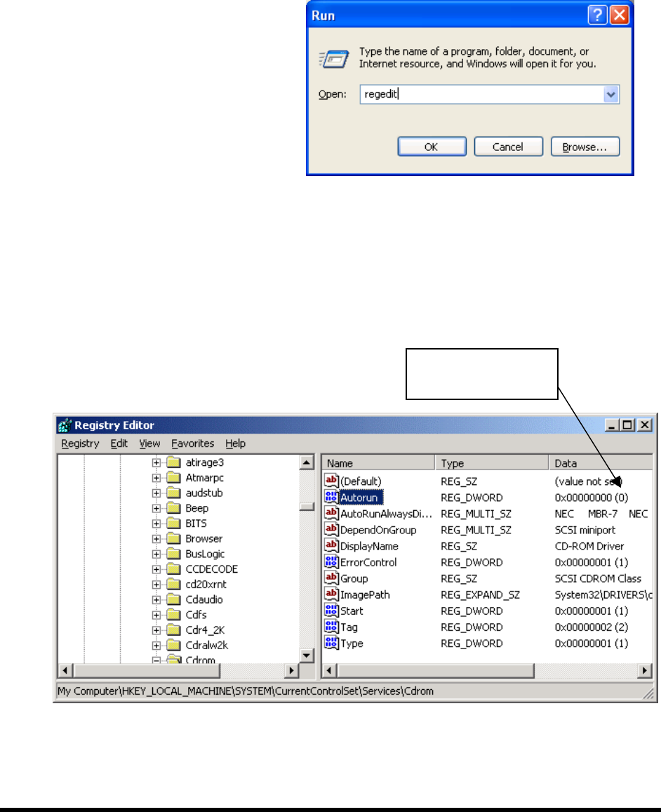Open the Help menu in Registry Editor
This screenshot has width=661, height=812.
235,444
